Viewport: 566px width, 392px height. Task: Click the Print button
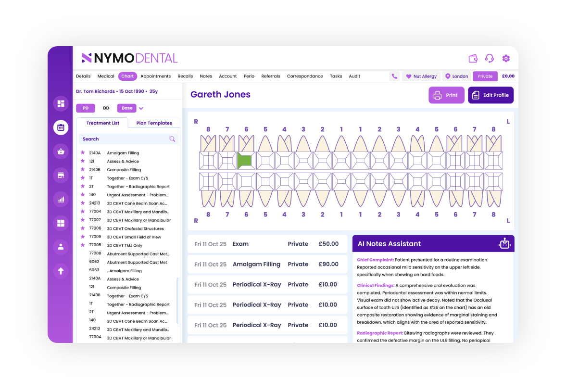pos(447,95)
